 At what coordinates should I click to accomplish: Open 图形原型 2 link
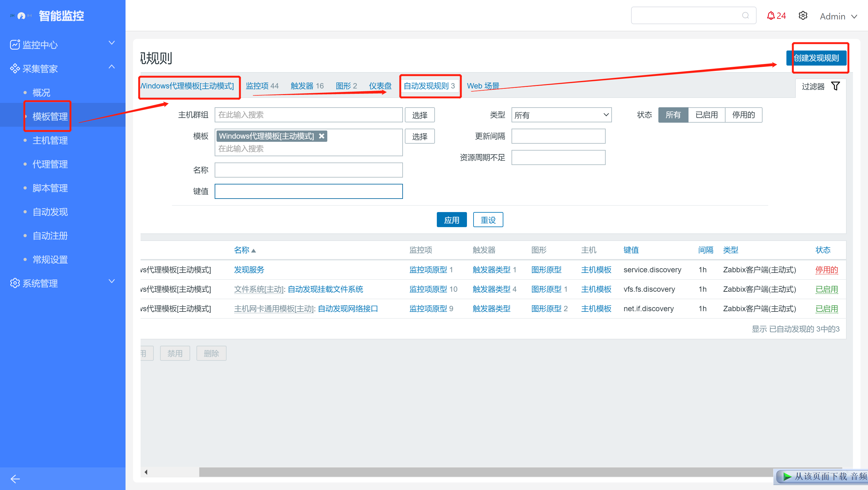click(549, 309)
